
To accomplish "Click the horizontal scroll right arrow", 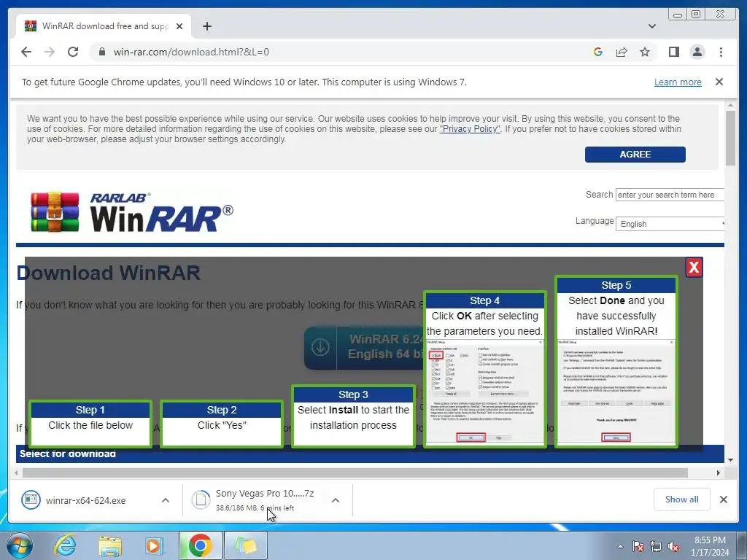I will (719, 472).
